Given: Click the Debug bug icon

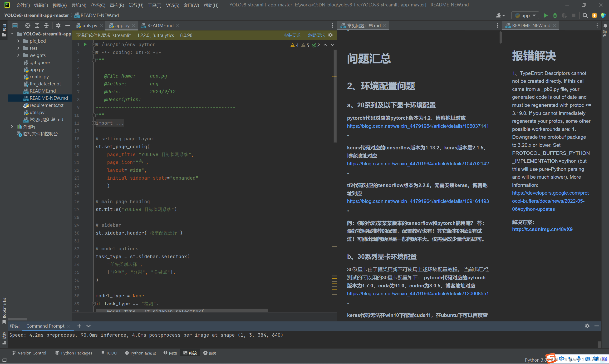Looking at the screenshot, I should pos(555,15).
